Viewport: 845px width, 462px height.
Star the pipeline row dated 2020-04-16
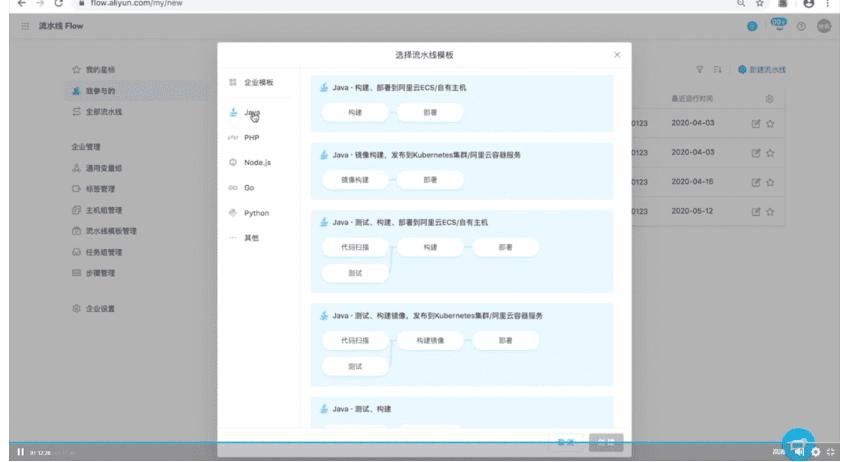coord(770,183)
